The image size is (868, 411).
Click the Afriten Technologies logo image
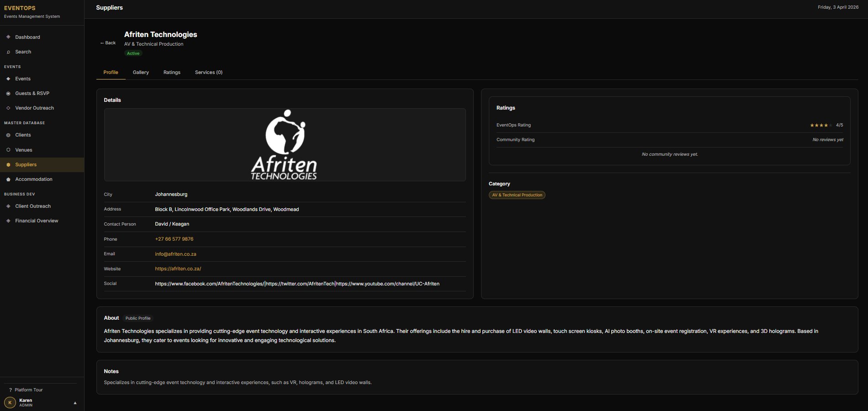click(x=285, y=145)
